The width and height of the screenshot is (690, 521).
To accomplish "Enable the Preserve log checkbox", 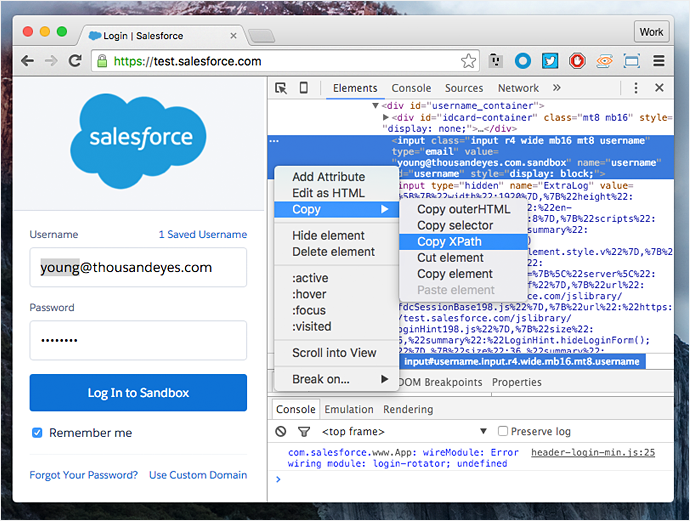I will (x=503, y=432).
